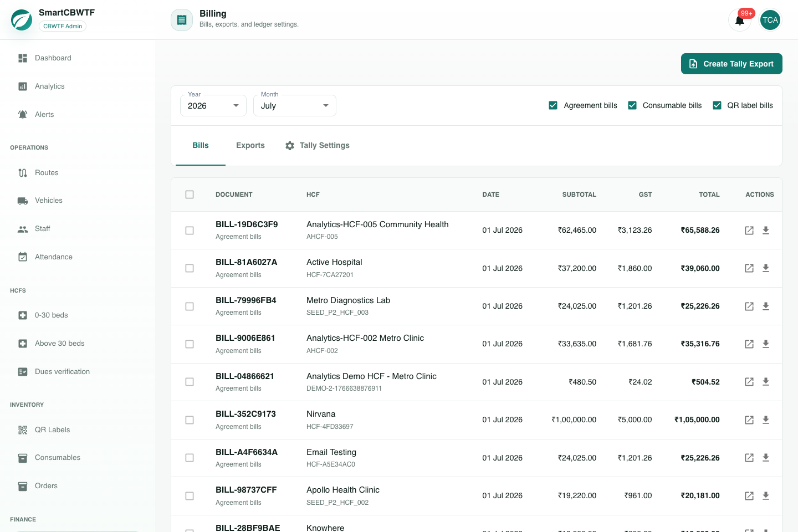Download the Active Hospital bill

tap(766, 268)
